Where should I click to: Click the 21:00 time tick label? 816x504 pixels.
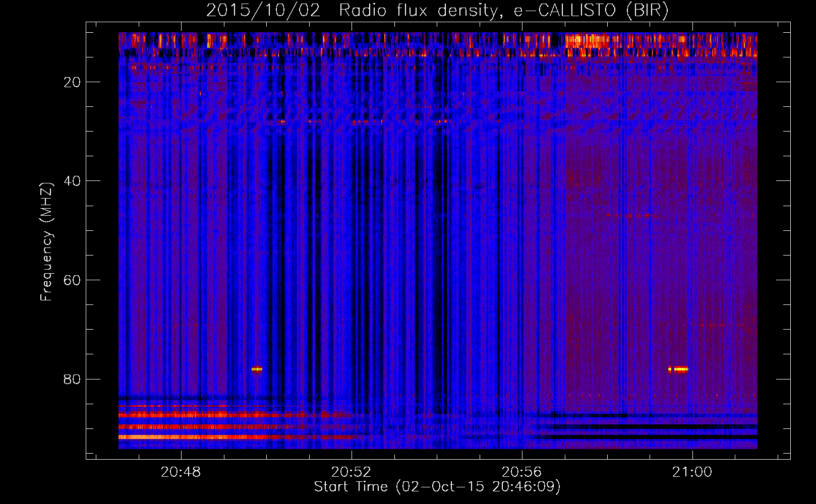692,472
